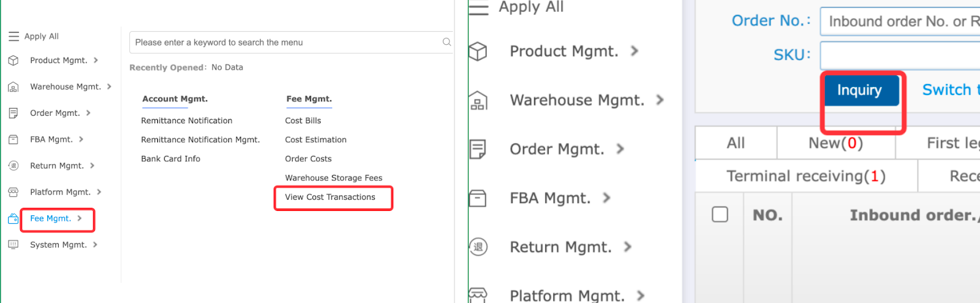The height and width of the screenshot is (303, 980).
Task: Tick the select-all checkbox in table header
Action: tap(720, 215)
